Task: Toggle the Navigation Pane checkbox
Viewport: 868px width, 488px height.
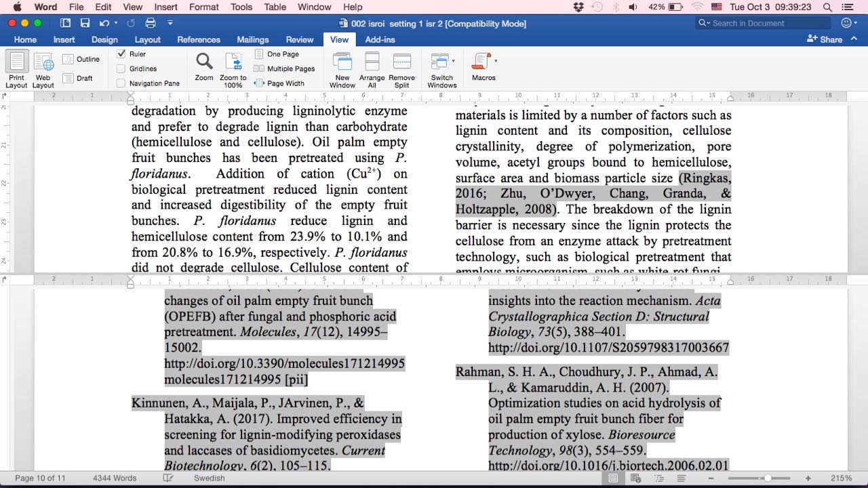Action: coord(121,83)
